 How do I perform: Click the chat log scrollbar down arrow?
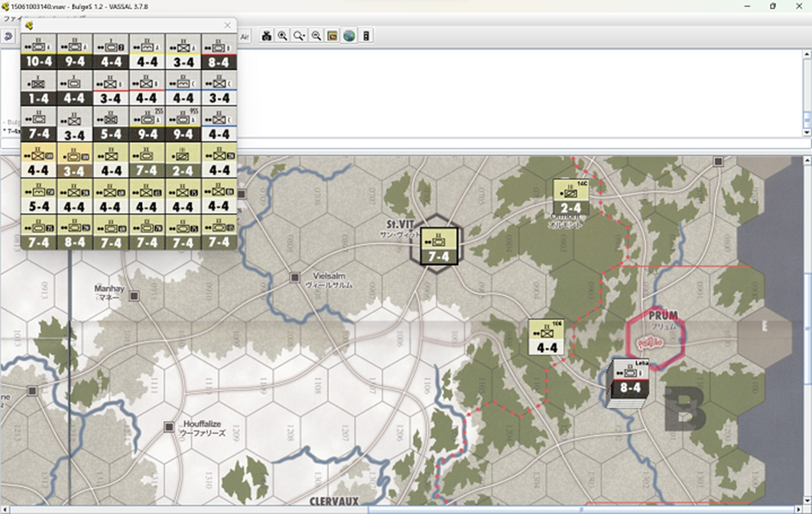[807, 132]
